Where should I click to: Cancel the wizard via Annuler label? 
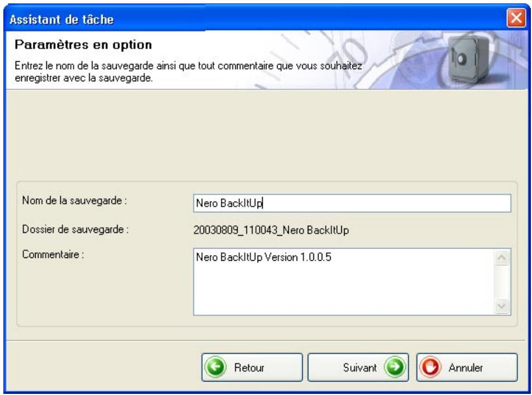pos(466,368)
